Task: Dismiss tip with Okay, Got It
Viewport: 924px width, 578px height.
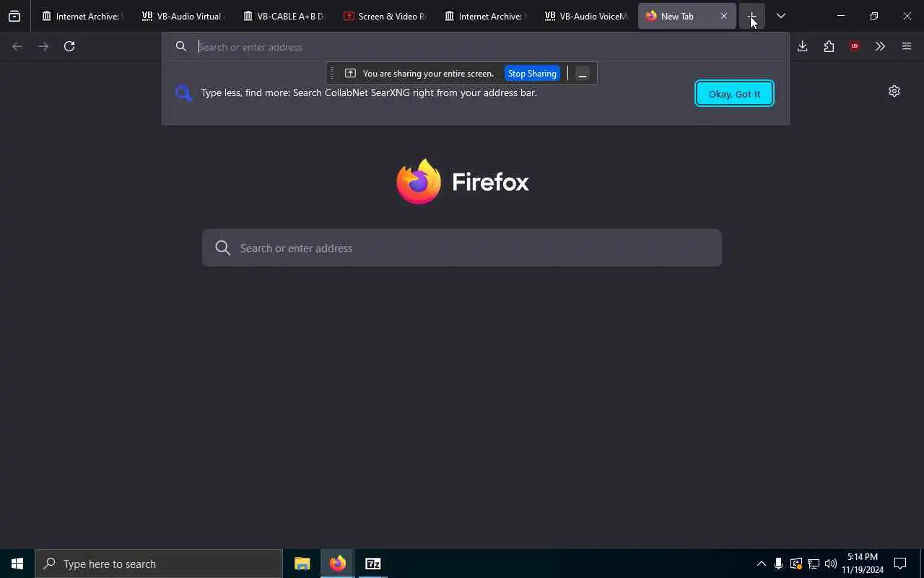Action: pyautogui.click(x=734, y=94)
